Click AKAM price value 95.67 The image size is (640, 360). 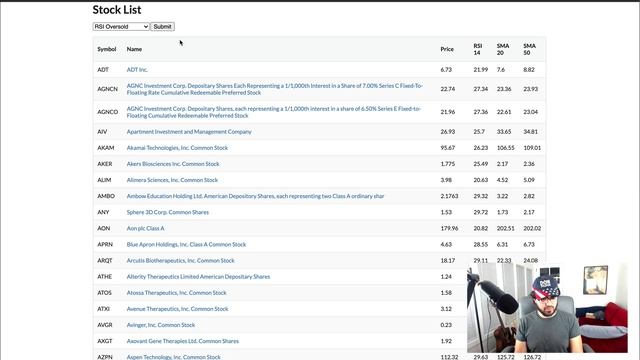[x=447, y=148]
